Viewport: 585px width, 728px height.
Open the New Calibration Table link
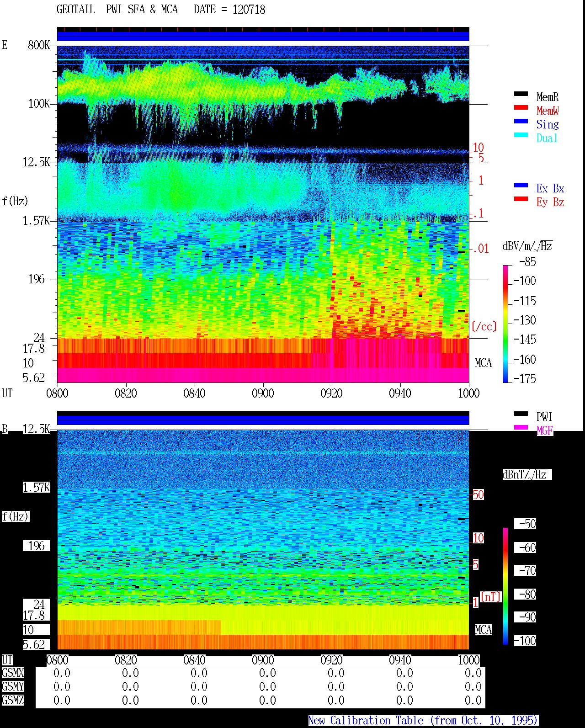[x=423, y=721]
